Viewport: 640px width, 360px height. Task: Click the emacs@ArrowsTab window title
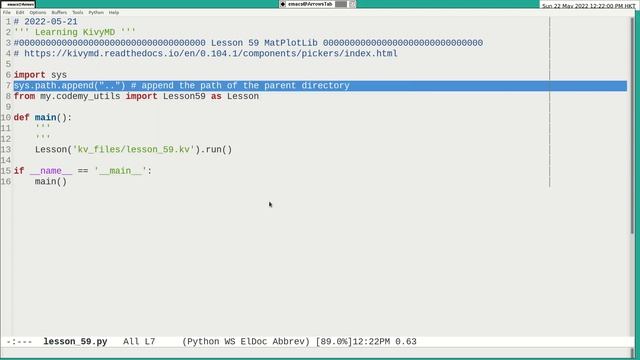310,4
